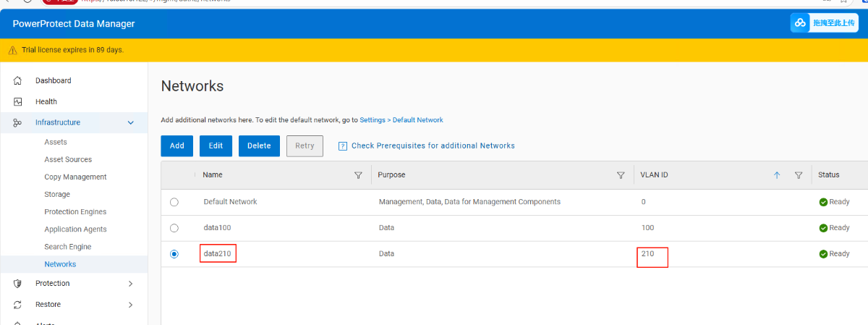Image resolution: width=868 pixels, height=325 pixels.
Task: Click the Default Network name cell
Action: tap(230, 202)
